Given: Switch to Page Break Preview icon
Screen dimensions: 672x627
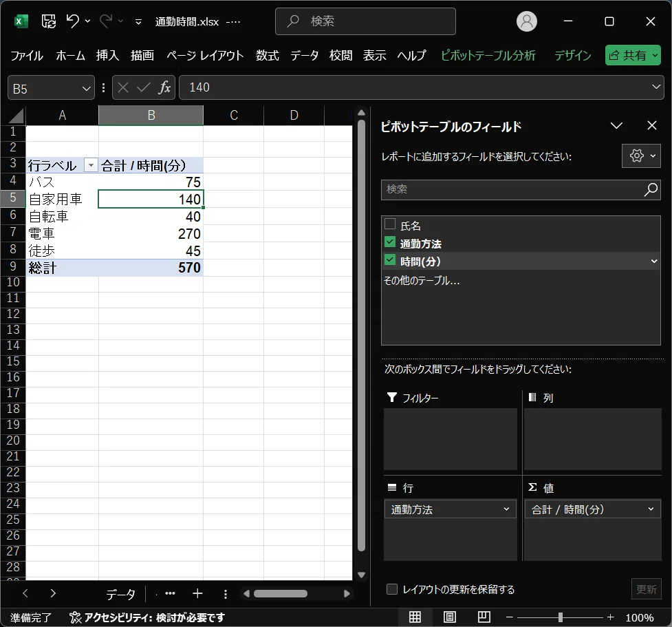Looking at the screenshot, I should tap(484, 617).
